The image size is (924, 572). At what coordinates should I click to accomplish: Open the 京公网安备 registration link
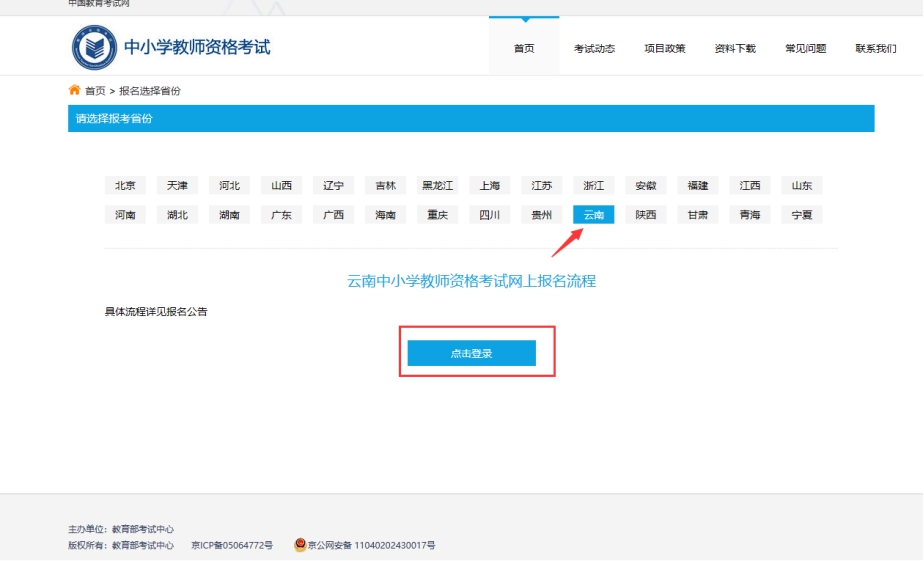pyautogui.click(x=372, y=546)
